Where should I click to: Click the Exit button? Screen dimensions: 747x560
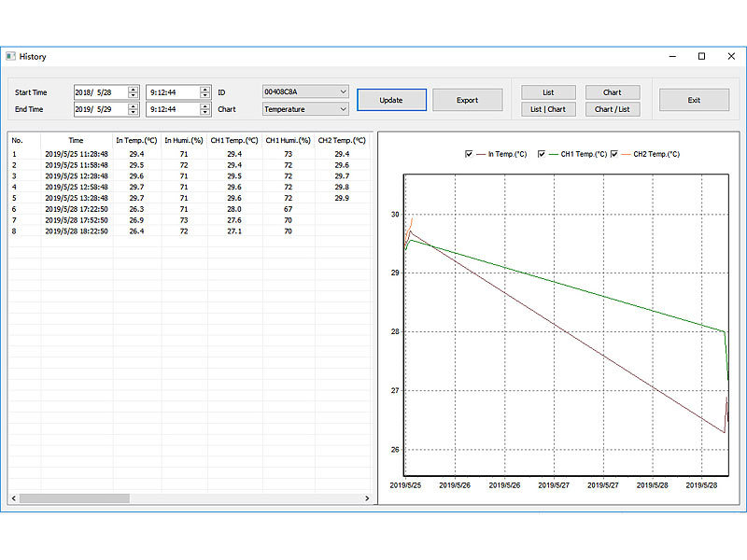pos(694,100)
